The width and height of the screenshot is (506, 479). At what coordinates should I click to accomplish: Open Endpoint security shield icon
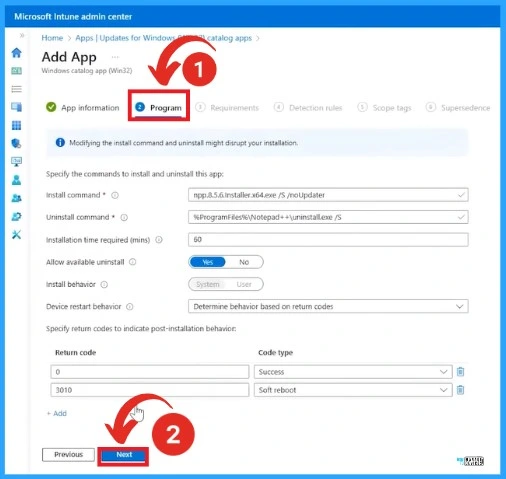coord(16,144)
